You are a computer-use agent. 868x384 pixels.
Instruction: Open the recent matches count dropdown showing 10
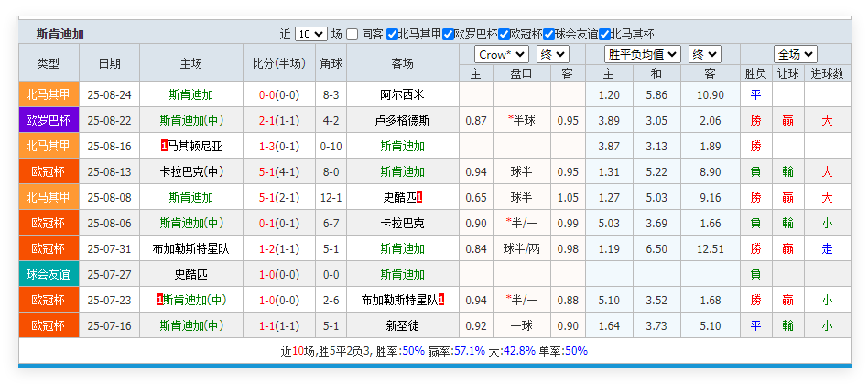(310, 34)
